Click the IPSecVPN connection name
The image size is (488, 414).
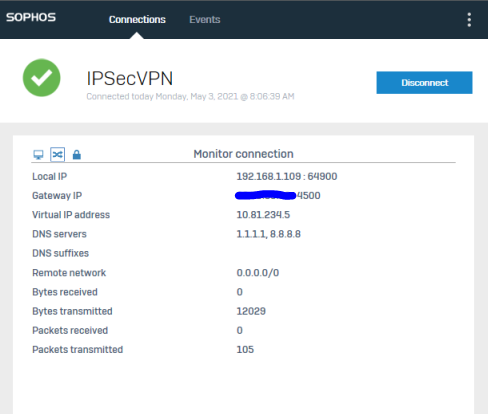click(x=130, y=79)
